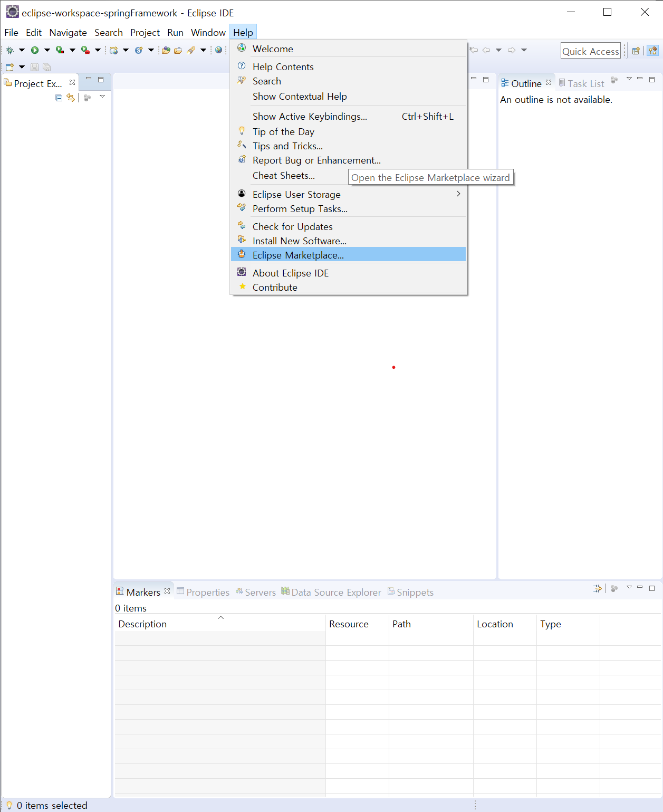The width and height of the screenshot is (663, 812).
Task: Open the Markers panel View Menu triangle
Action: 629,587
